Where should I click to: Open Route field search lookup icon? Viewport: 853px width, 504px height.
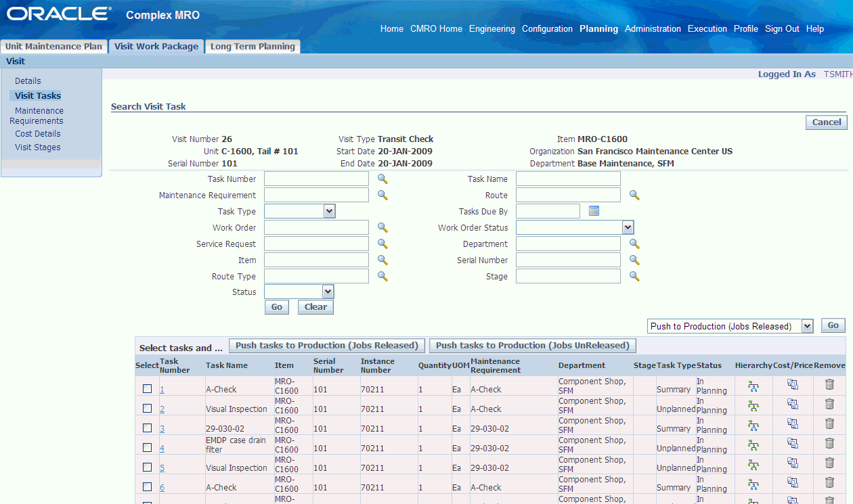pos(634,195)
